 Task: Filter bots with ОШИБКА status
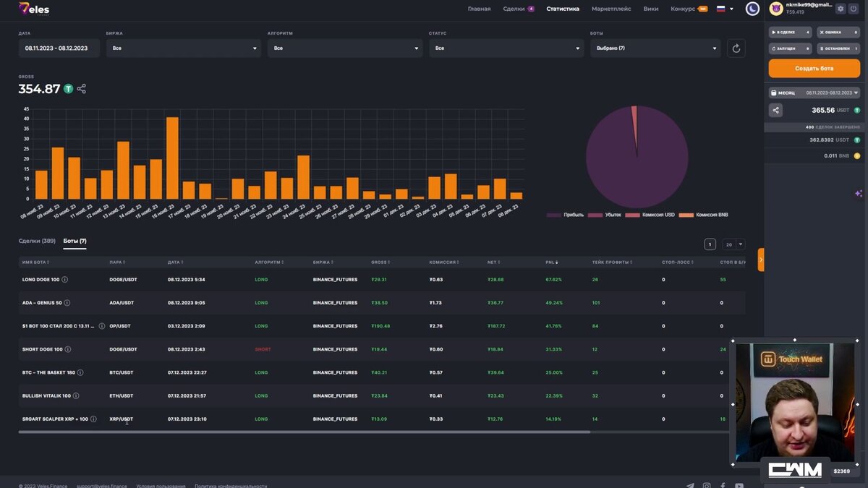[838, 32]
